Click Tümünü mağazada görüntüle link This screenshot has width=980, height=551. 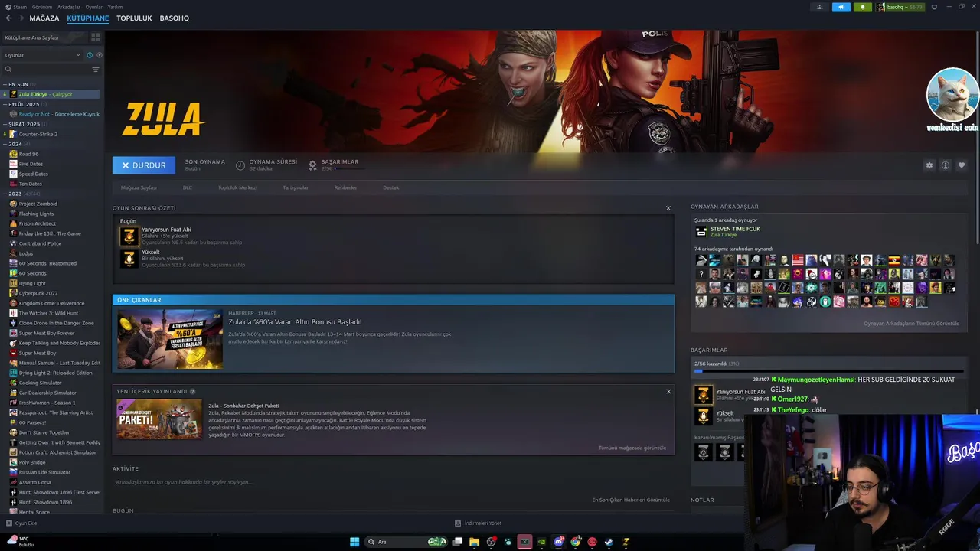click(x=632, y=448)
